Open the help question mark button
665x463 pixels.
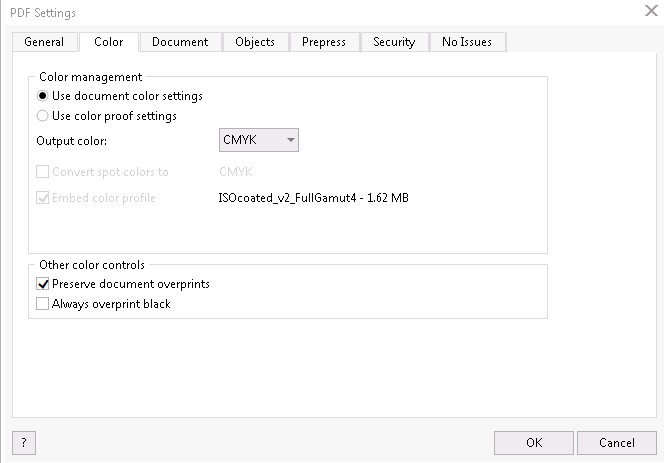click(24, 443)
